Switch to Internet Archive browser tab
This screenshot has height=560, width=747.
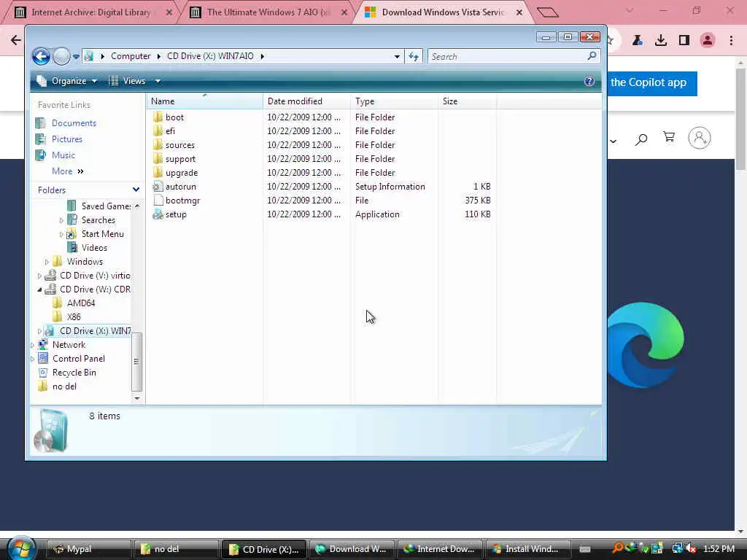[91, 12]
